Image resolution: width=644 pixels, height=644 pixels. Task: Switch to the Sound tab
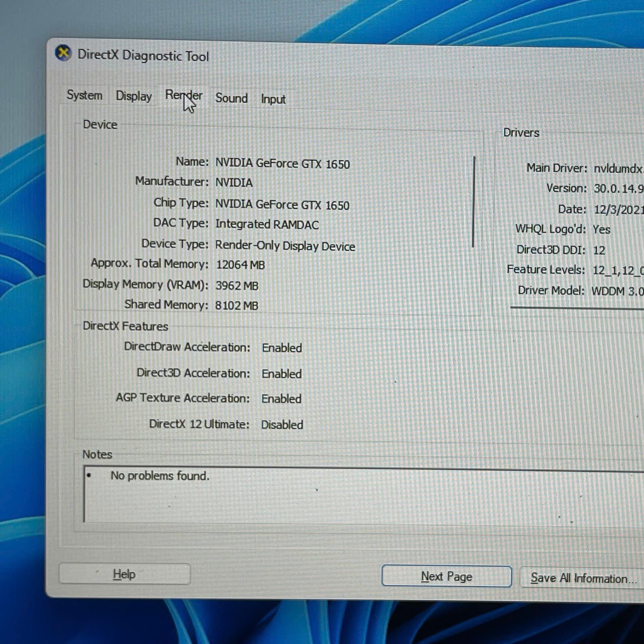[x=232, y=98]
